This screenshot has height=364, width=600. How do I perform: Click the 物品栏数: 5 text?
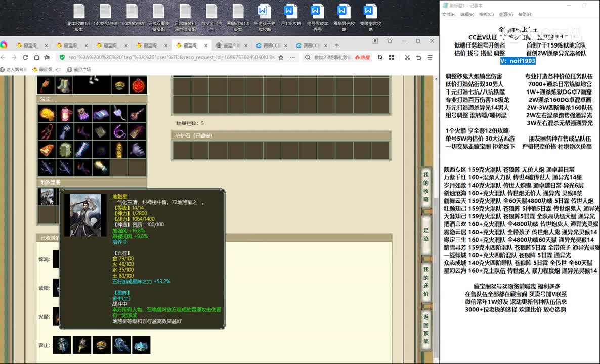tap(190, 123)
